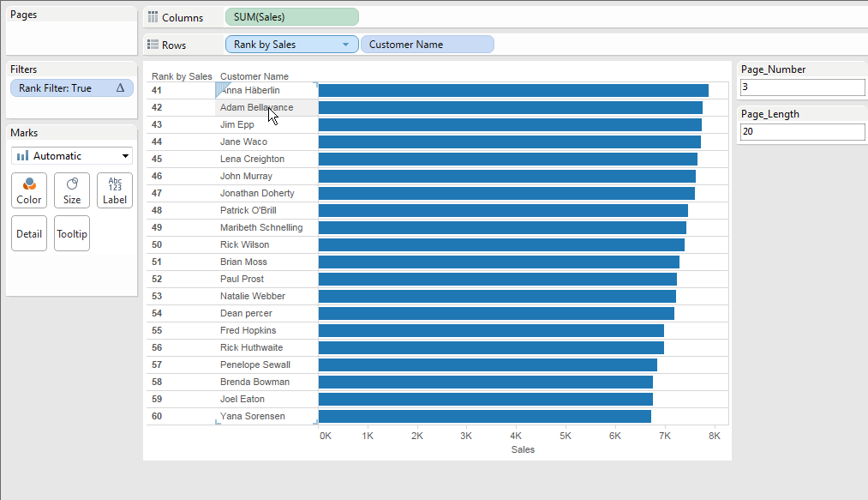Click the Page_Number input field
The height and width of the screenshot is (500, 868).
pyautogui.click(x=803, y=87)
